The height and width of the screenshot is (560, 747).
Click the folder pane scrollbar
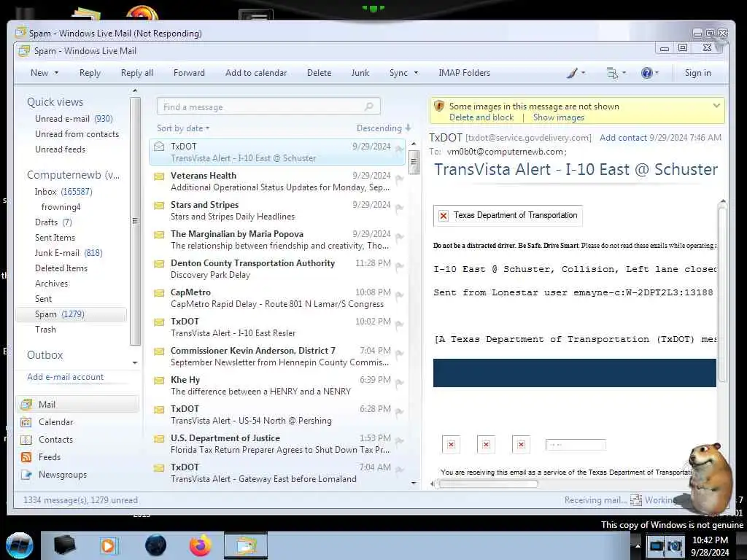[x=135, y=222]
